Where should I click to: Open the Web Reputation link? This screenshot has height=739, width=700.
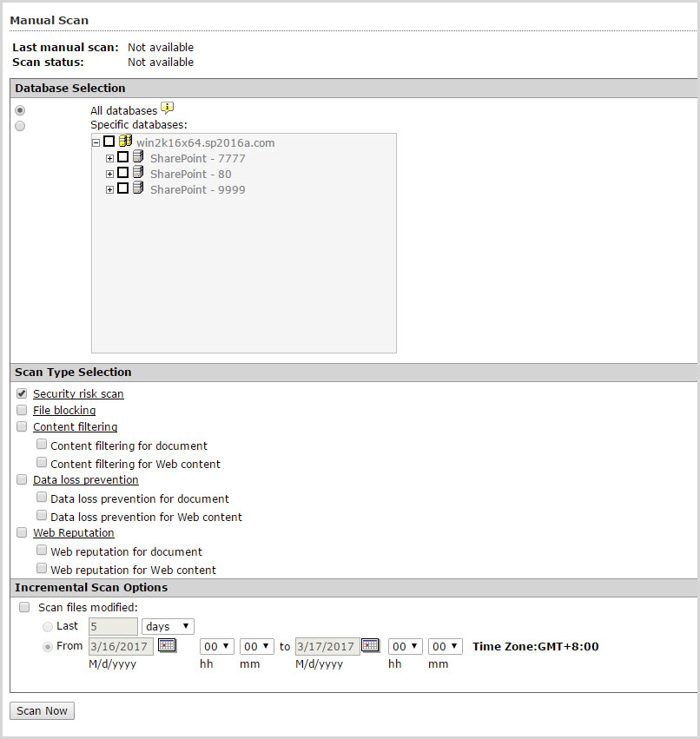pyautogui.click(x=73, y=532)
